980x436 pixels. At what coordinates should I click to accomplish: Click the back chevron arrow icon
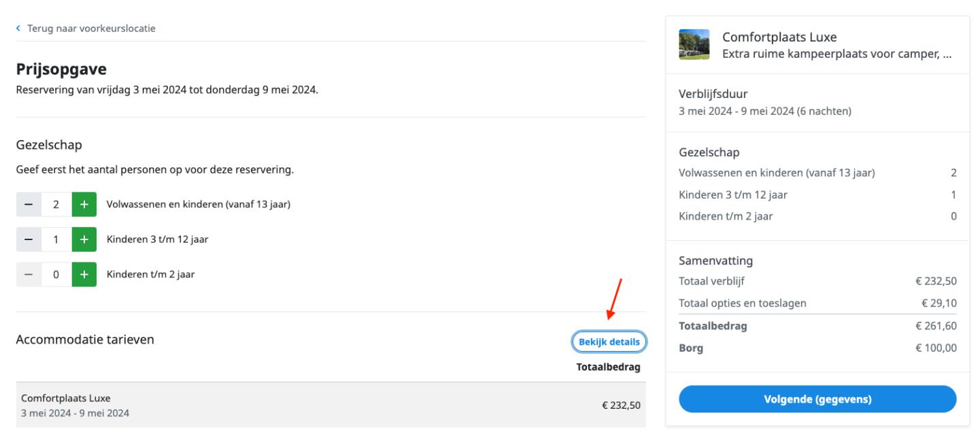click(x=19, y=29)
